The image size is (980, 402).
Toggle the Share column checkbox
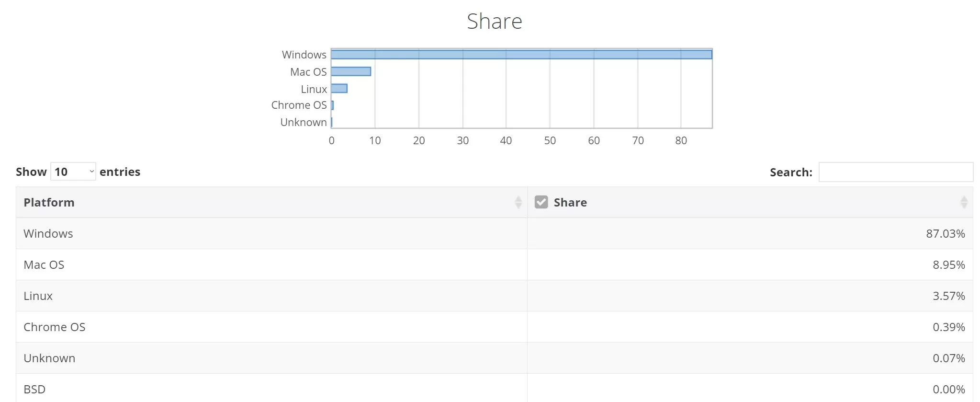pyautogui.click(x=541, y=202)
